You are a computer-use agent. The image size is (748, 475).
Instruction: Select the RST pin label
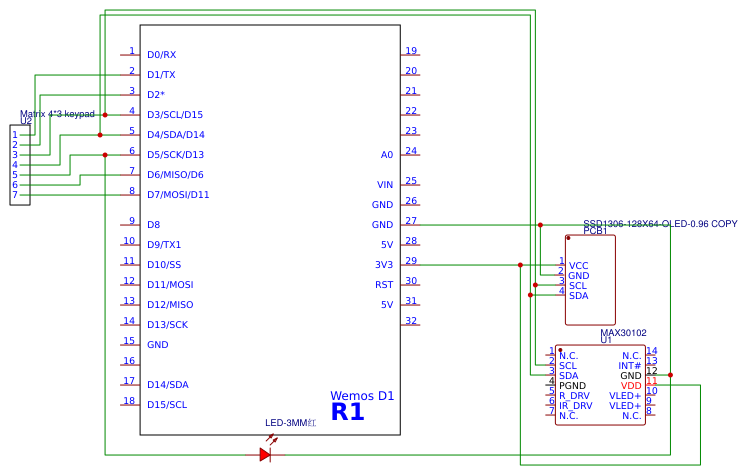click(384, 285)
